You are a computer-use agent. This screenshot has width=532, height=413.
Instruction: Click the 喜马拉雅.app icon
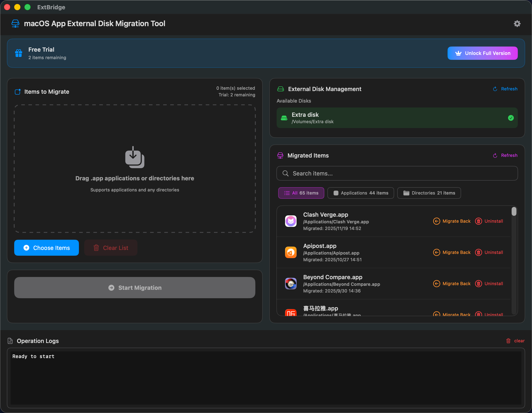[291, 312]
